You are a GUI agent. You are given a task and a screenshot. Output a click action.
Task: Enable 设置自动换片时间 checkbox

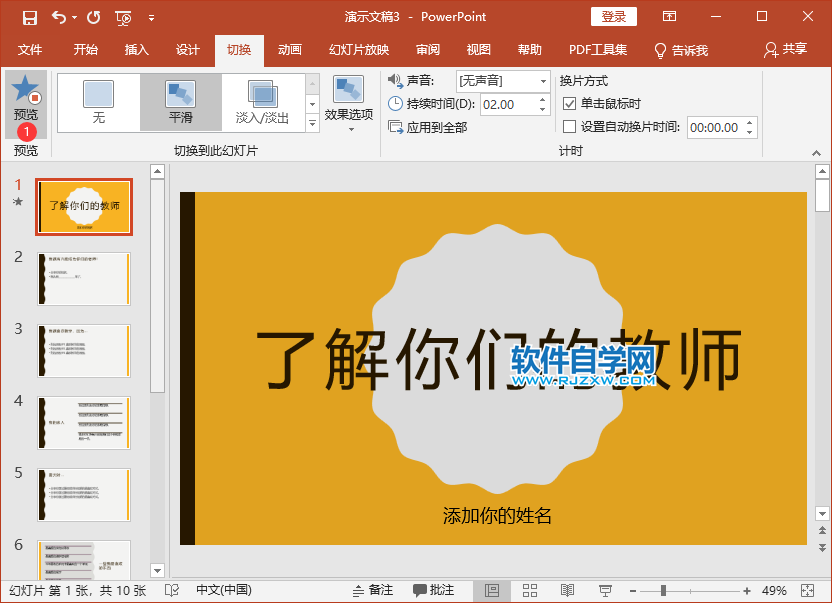pyautogui.click(x=569, y=127)
